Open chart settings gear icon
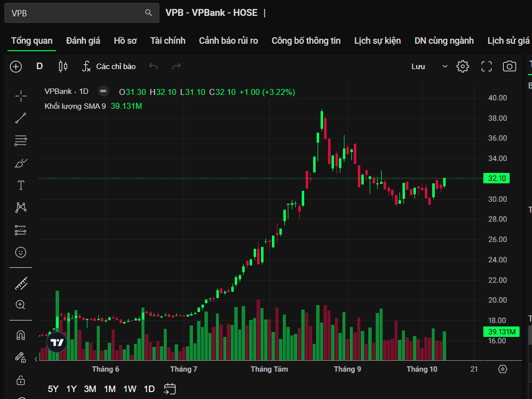Image resolution: width=532 pixels, height=399 pixels. click(463, 67)
